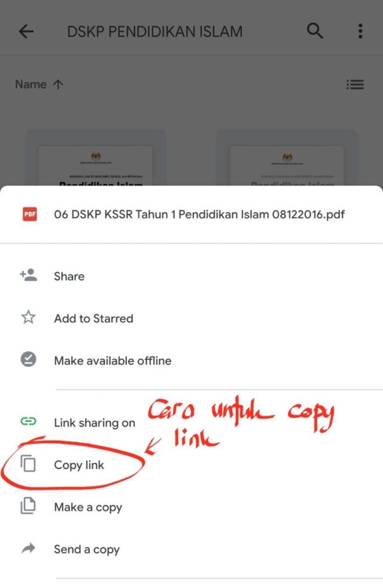Tap the back arrow icon
383x588 pixels.
(x=26, y=32)
